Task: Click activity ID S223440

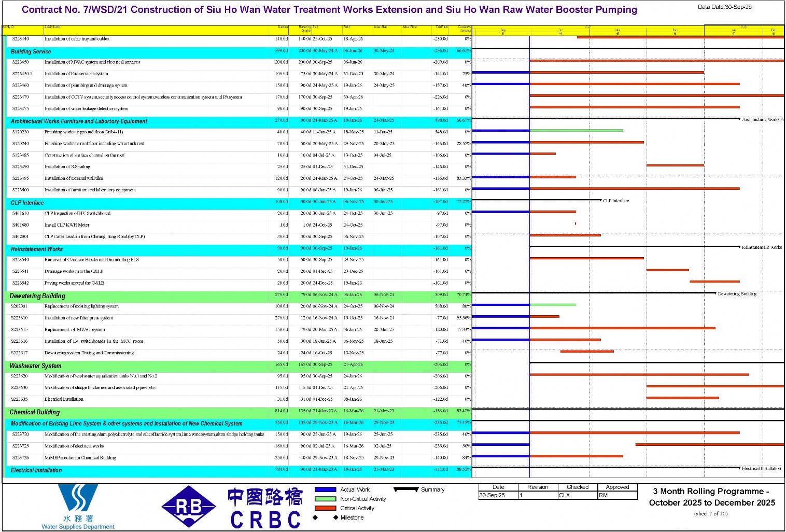Action: [x=20, y=39]
